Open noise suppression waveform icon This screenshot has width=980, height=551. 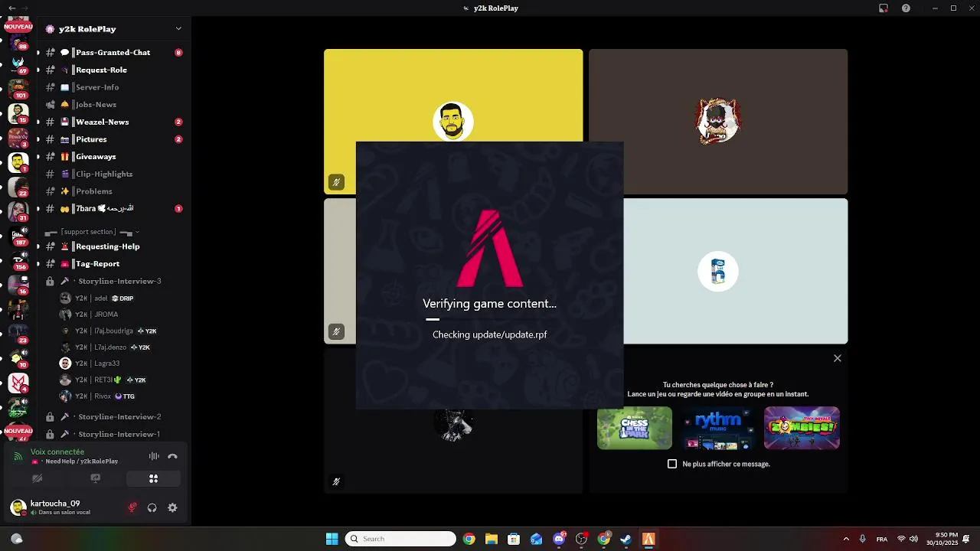click(x=154, y=456)
